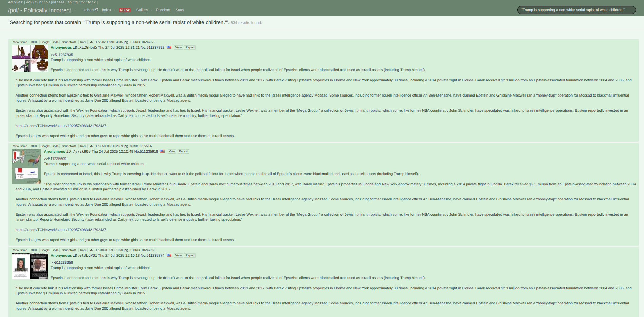The image size is (644, 317).
Task: Open the x.com link in post No.511235918
Action: pyautogui.click(x=61, y=230)
